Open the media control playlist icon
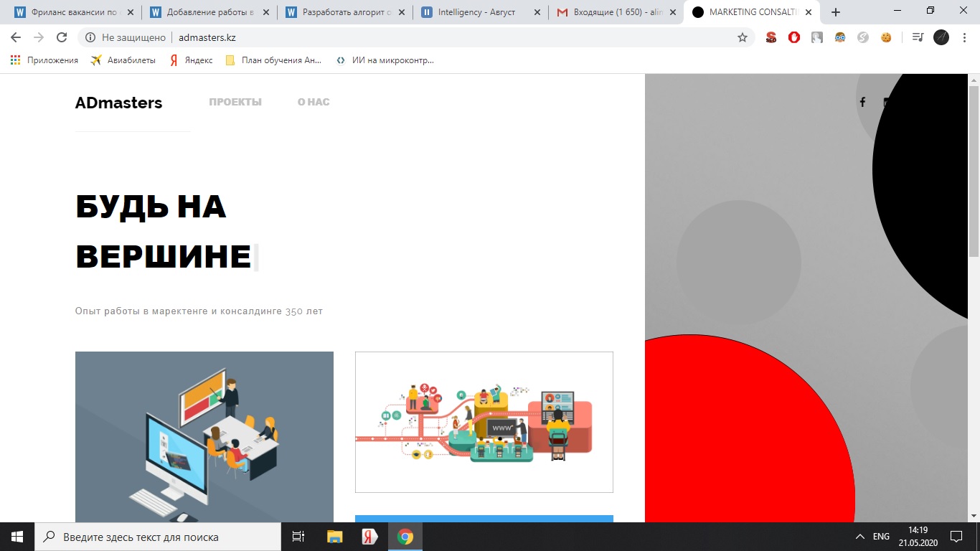Image resolution: width=980 pixels, height=551 pixels. coord(918,37)
